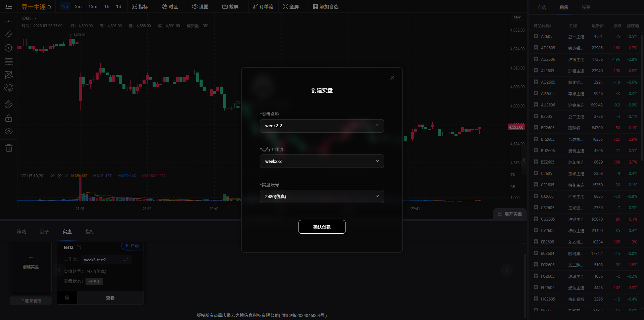This screenshot has height=320, width=644.
Task: Click the trash icon in left drawing toolbar
Action: point(9,148)
